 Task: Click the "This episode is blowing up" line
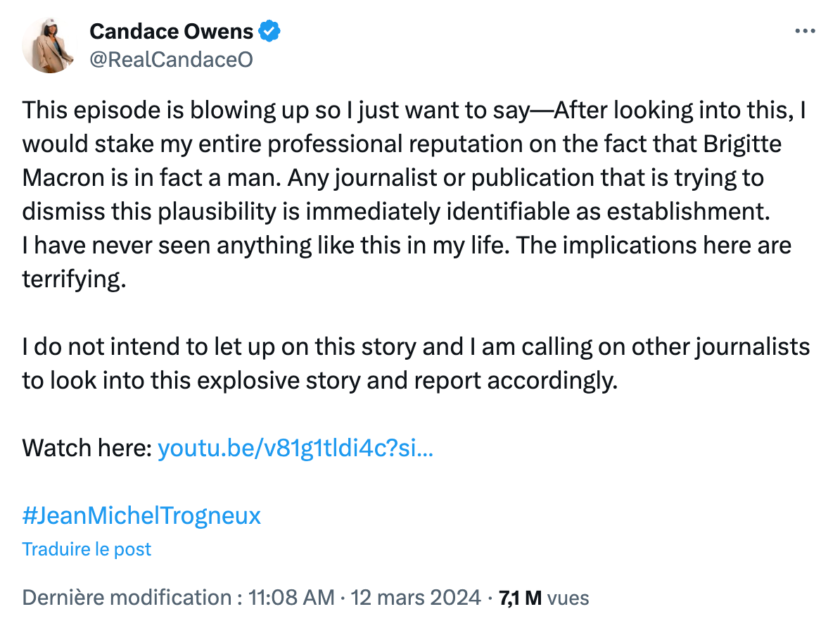414,111
